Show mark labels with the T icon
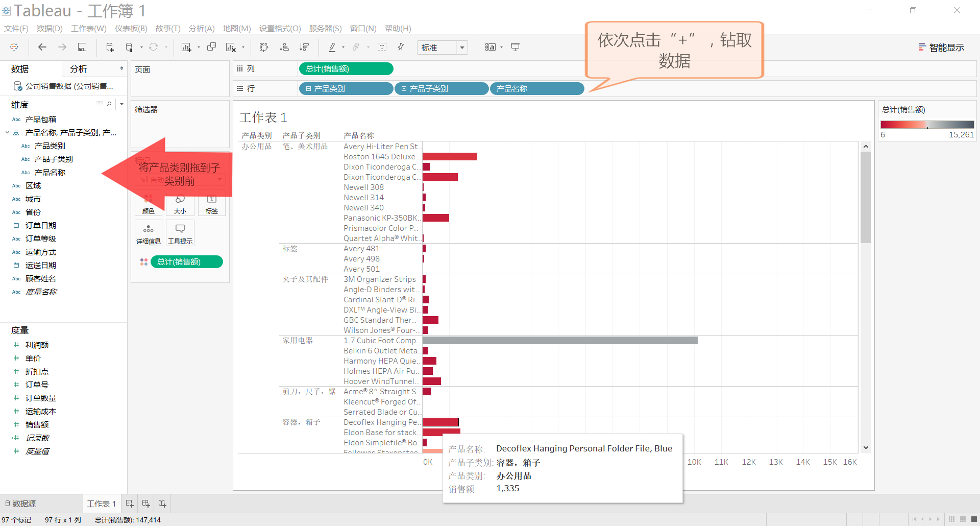 (382, 47)
